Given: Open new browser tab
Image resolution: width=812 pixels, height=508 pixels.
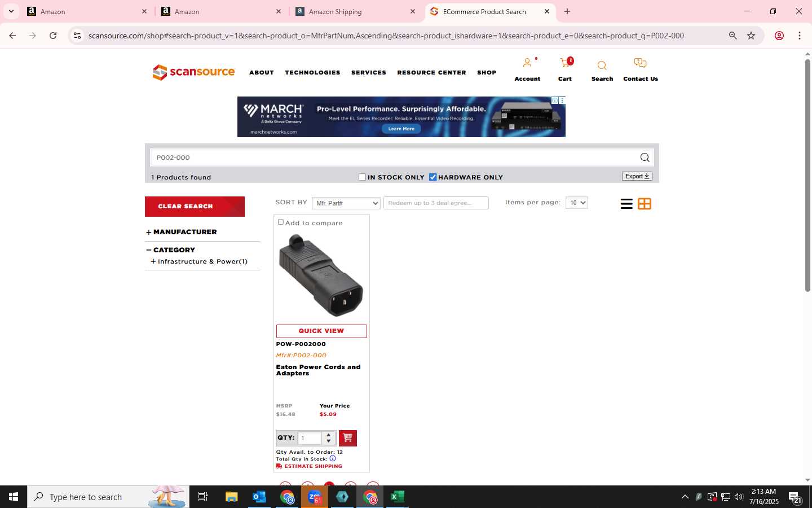Looking at the screenshot, I should coord(567,11).
